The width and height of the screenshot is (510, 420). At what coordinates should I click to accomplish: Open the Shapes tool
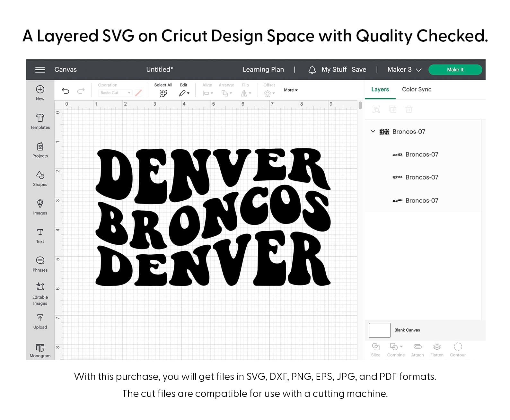(40, 175)
